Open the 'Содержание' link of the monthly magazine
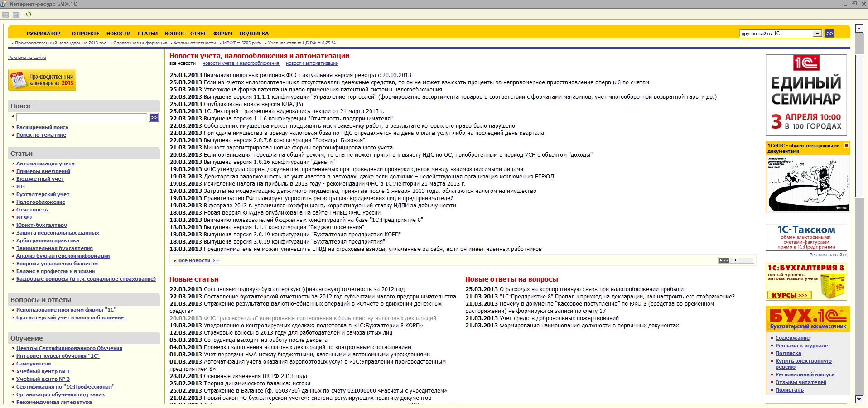868x408 pixels. coord(792,338)
